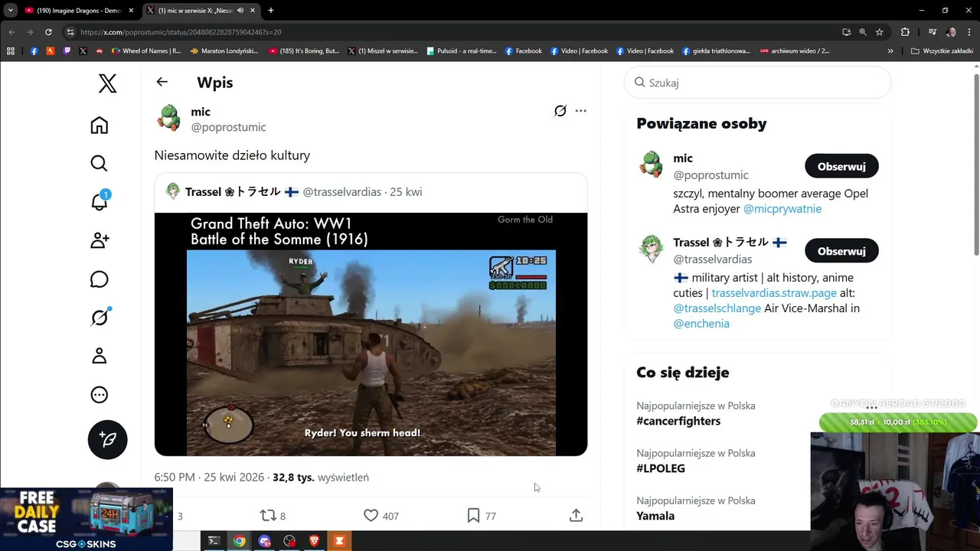Click the Grok icon on mic's post
The width and height of the screenshot is (980, 551).
[x=560, y=111]
